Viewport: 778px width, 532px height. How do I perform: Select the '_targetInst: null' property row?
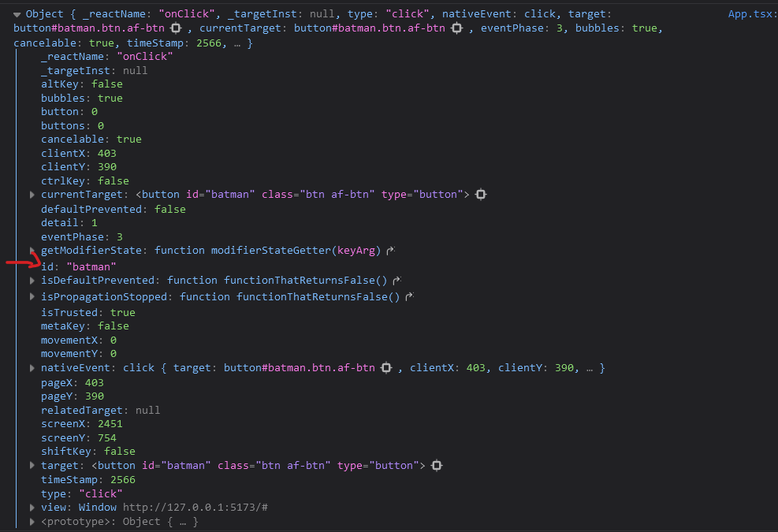pyautogui.click(x=95, y=70)
